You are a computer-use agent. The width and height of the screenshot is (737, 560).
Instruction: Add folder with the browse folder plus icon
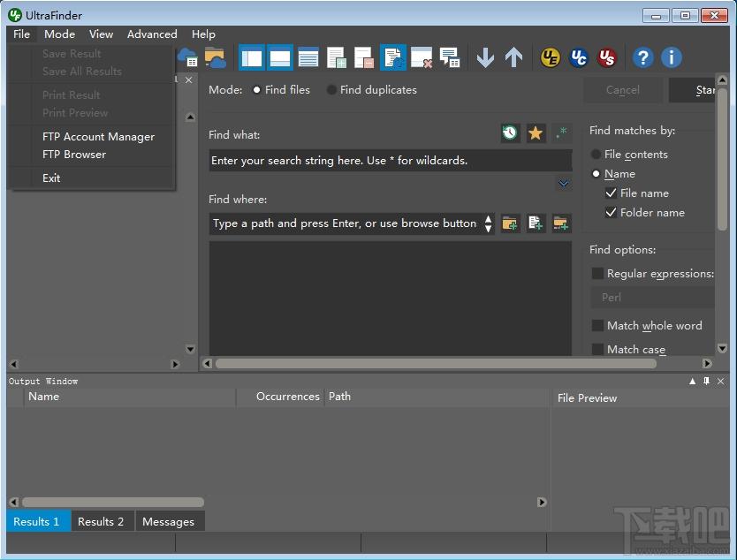(510, 223)
